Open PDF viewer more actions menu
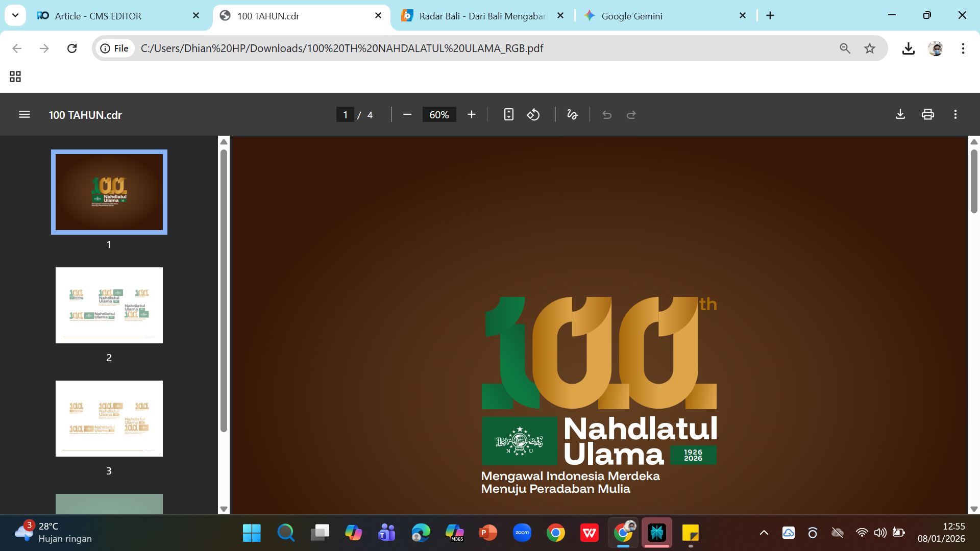The width and height of the screenshot is (980, 551). click(955, 114)
